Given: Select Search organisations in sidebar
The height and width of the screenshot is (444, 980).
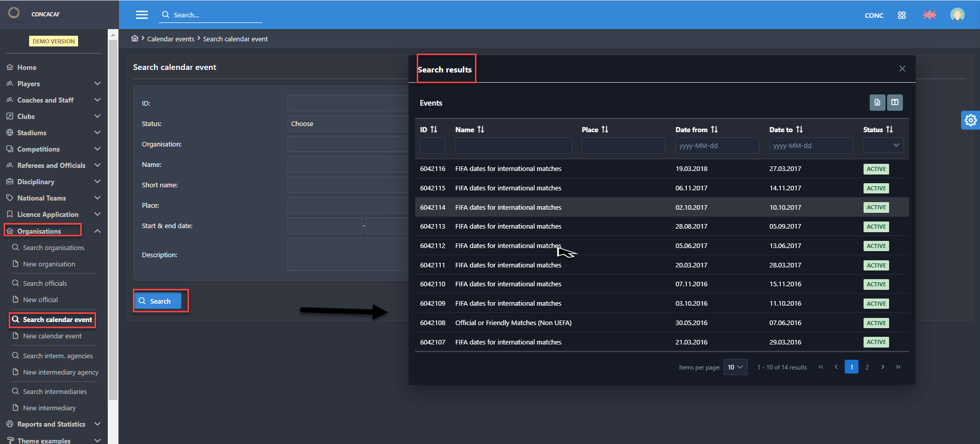Looking at the screenshot, I should tap(53, 248).
